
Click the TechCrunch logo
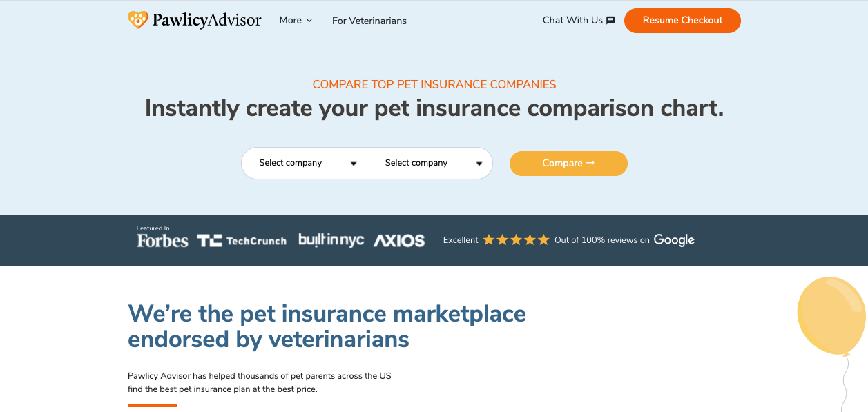pos(242,241)
